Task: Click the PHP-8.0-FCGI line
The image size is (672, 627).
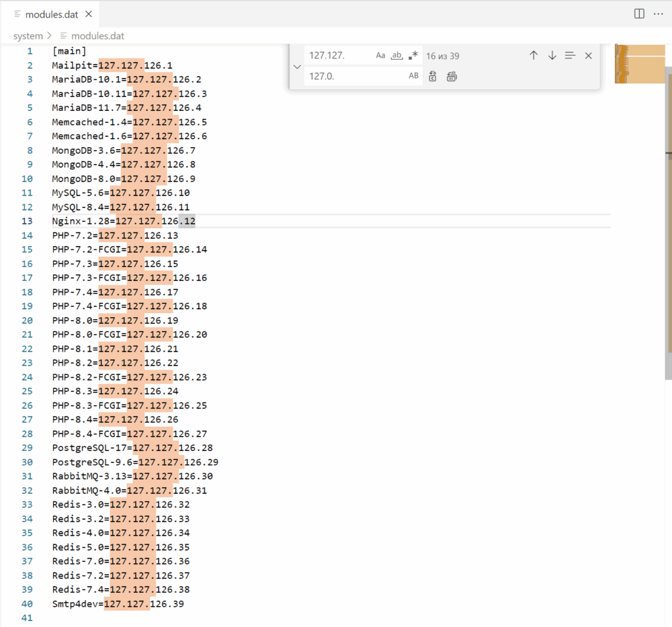Action: click(x=129, y=334)
